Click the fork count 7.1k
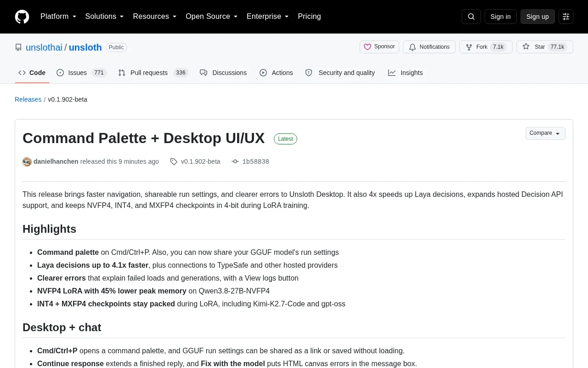 point(498,47)
